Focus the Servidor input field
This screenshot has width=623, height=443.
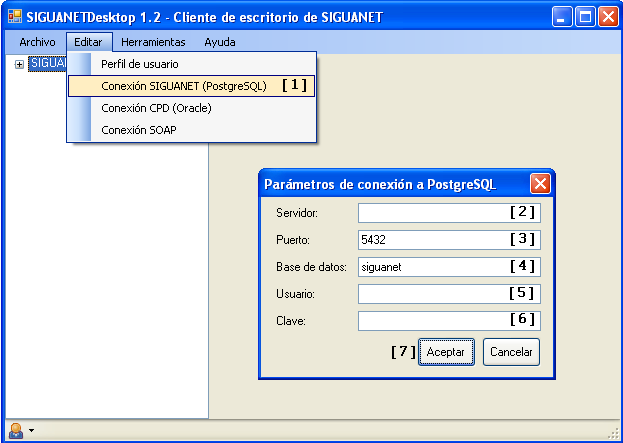tap(449, 213)
